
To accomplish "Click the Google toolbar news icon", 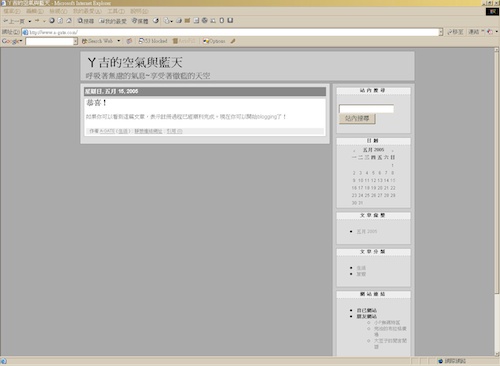I will click(x=129, y=41).
